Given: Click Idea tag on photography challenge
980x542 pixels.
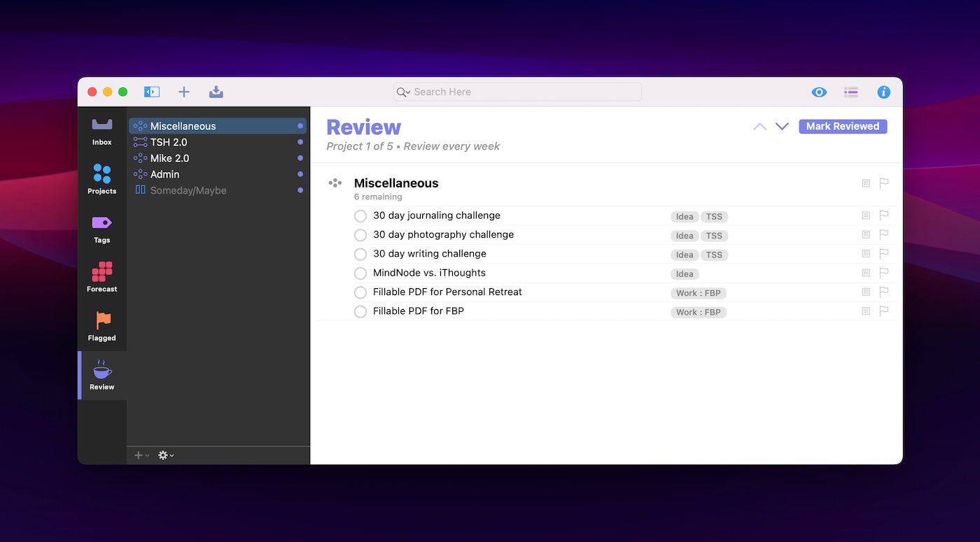Looking at the screenshot, I should pos(685,236).
